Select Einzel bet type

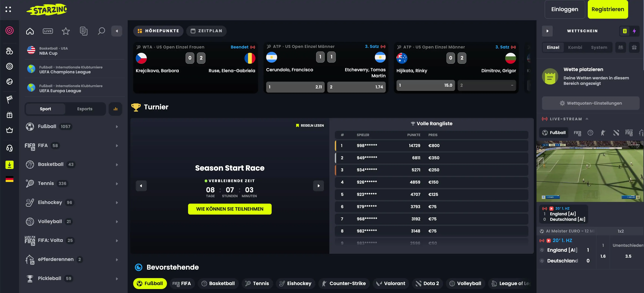click(553, 47)
